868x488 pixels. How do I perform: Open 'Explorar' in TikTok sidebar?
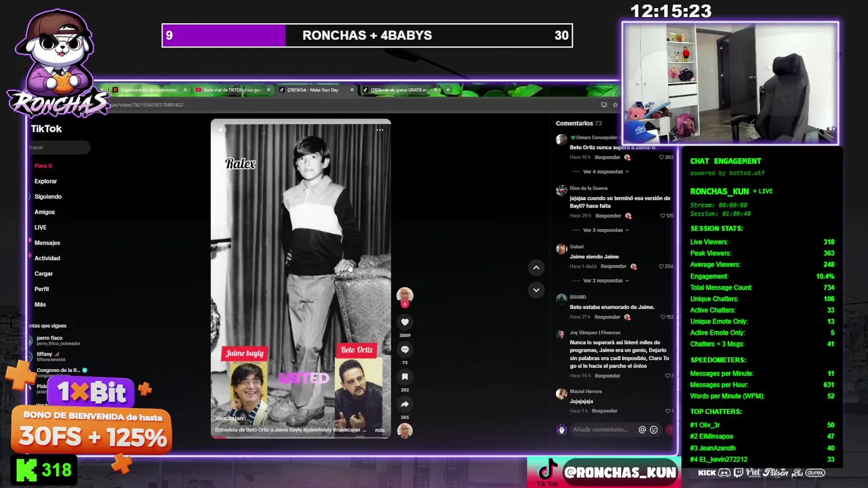(46, 181)
